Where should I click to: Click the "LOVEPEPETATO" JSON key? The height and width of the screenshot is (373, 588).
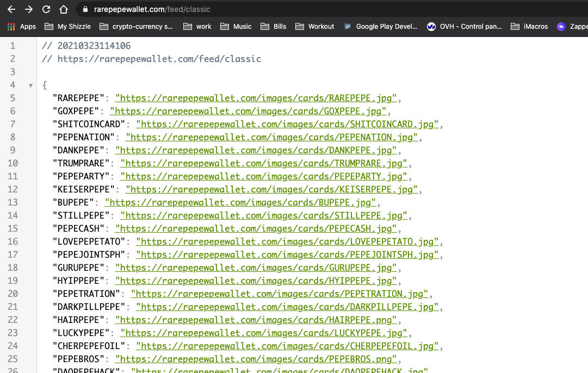[89, 242]
